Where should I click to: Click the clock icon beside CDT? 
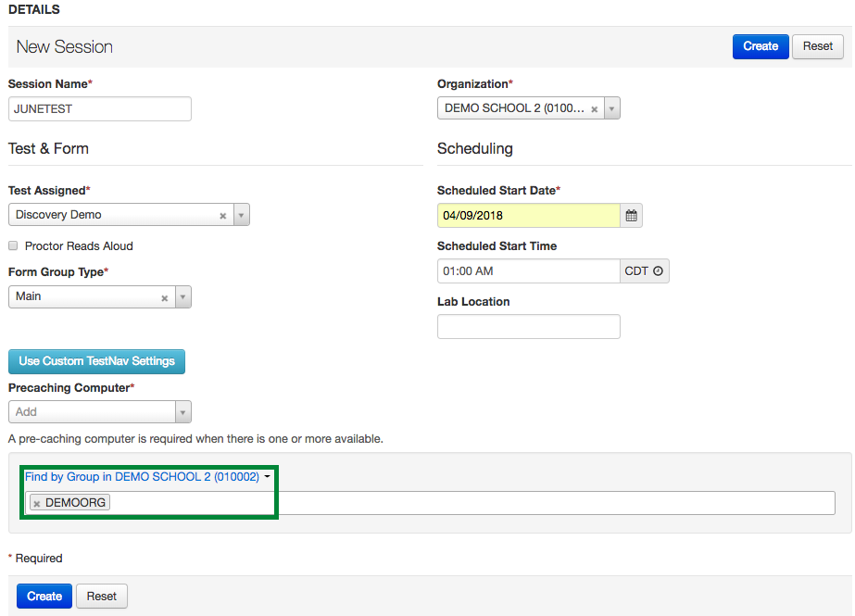tap(658, 271)
